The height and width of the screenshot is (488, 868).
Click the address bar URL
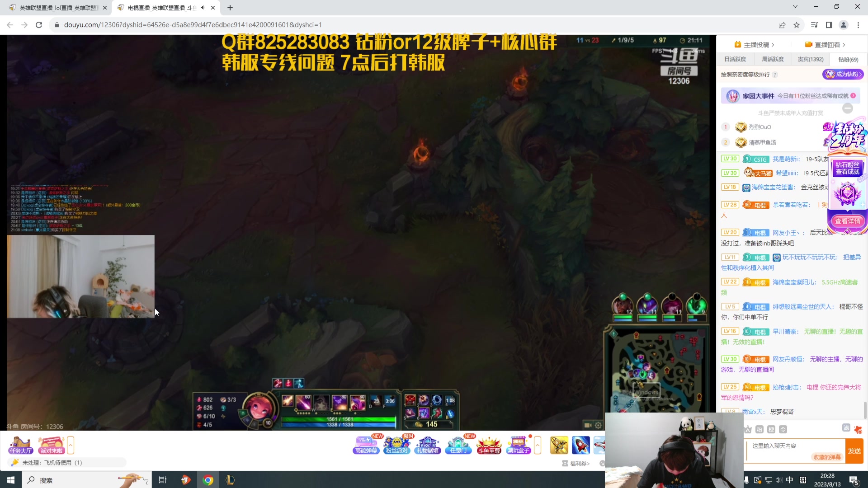193,25
